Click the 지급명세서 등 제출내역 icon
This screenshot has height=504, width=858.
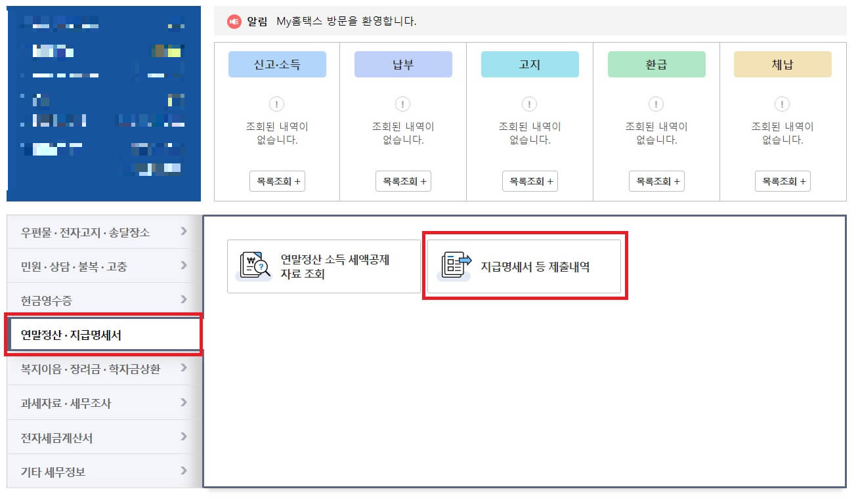[453, 265]
